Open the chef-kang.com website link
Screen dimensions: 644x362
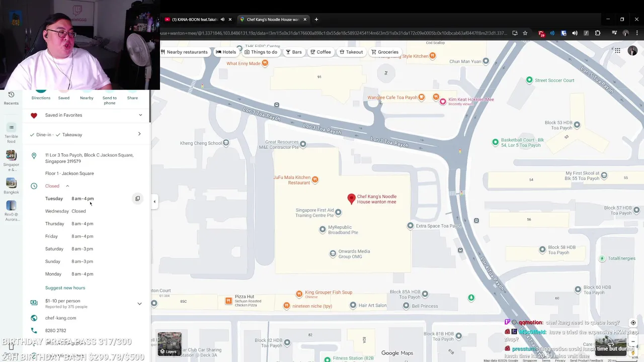[x=60, y=318]
